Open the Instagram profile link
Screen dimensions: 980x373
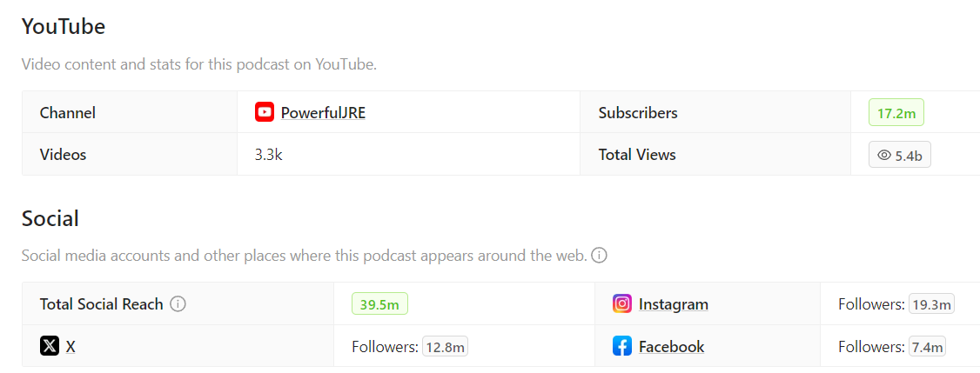click(x=673, y=304)
